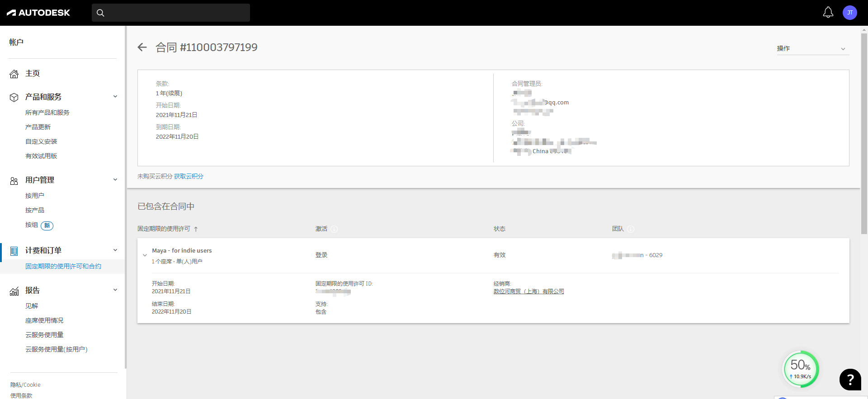This screenshot has width=868, height=399.
Task: Open 按产品 view
Action: click(35, 210)
